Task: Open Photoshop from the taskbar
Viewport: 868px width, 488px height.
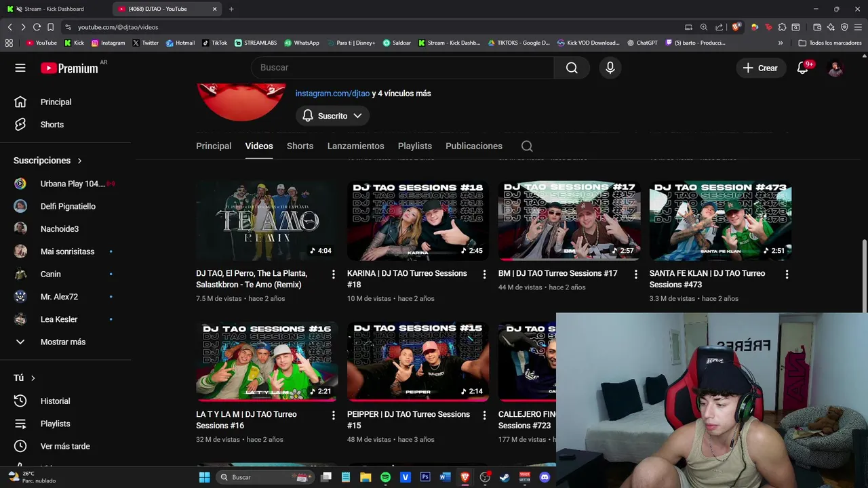Action: [x=425, y=477]
